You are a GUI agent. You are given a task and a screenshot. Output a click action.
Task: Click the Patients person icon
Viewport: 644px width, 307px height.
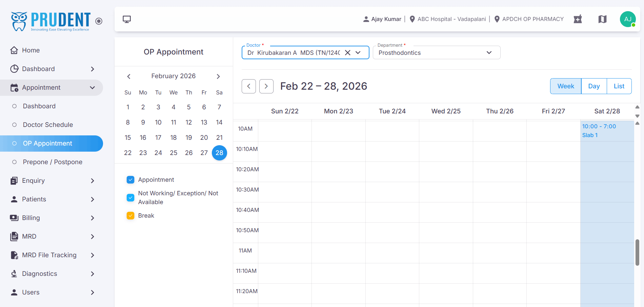pos(14,199)
